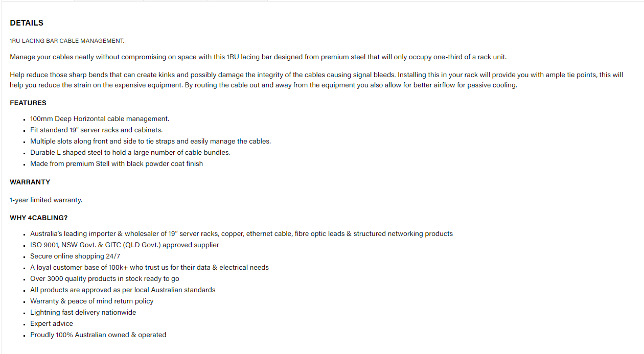Click the "Fit standard 19" server racks" bullet

click(x=96, y=130)
